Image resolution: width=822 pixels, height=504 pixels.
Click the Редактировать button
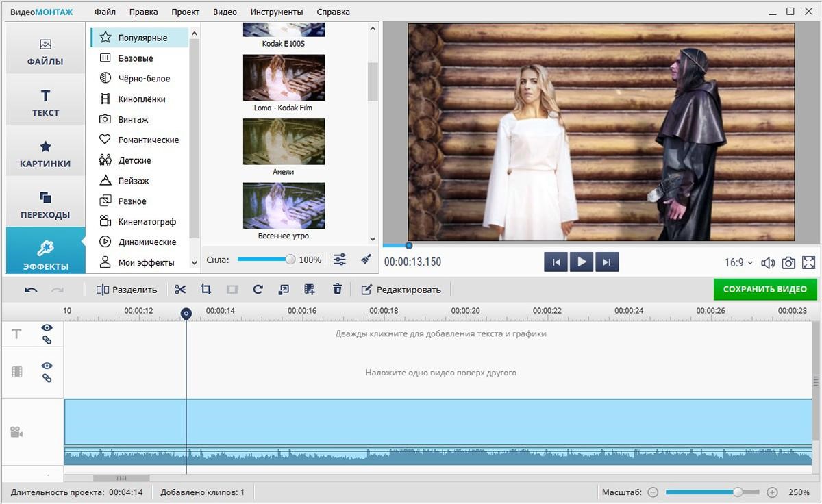click(401, 290)
